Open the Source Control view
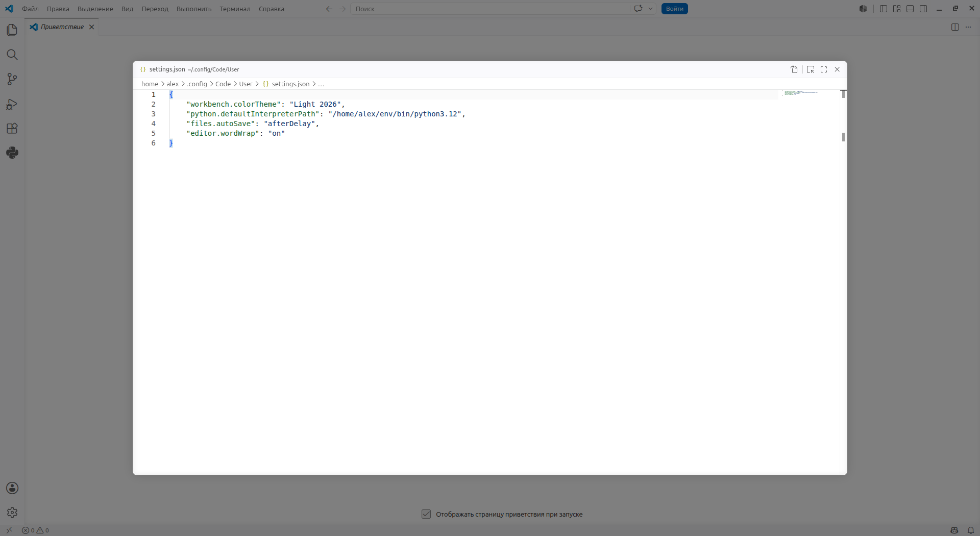The height and width of the screenshot is (536, 980). point(12,79)
